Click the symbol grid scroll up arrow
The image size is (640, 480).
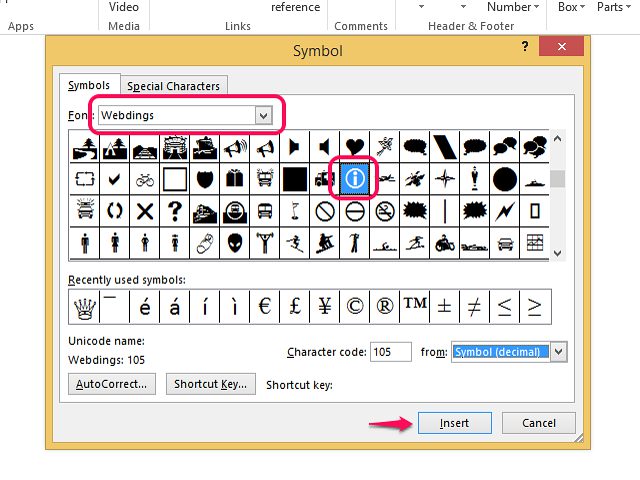[558, 139]
